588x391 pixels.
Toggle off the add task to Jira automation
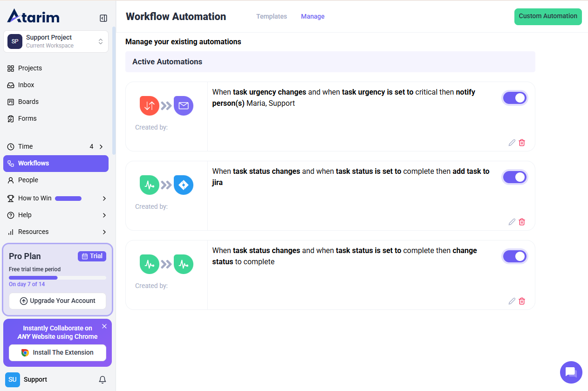515,177
